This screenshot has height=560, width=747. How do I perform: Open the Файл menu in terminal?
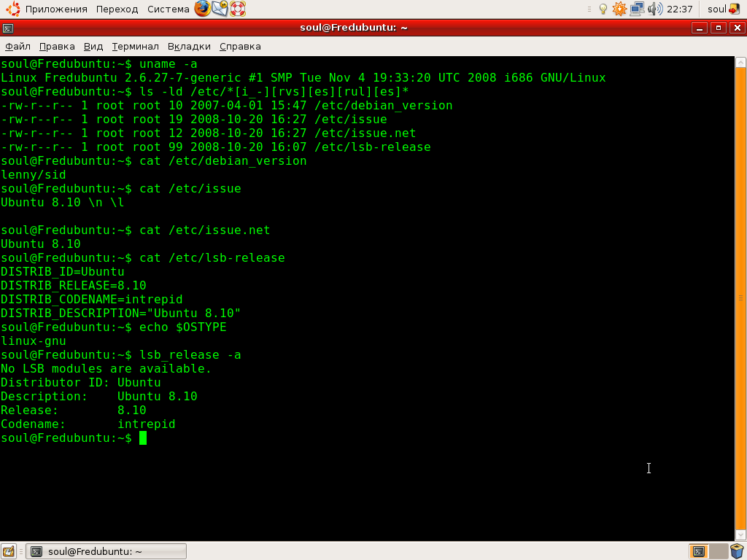(18, 46)
